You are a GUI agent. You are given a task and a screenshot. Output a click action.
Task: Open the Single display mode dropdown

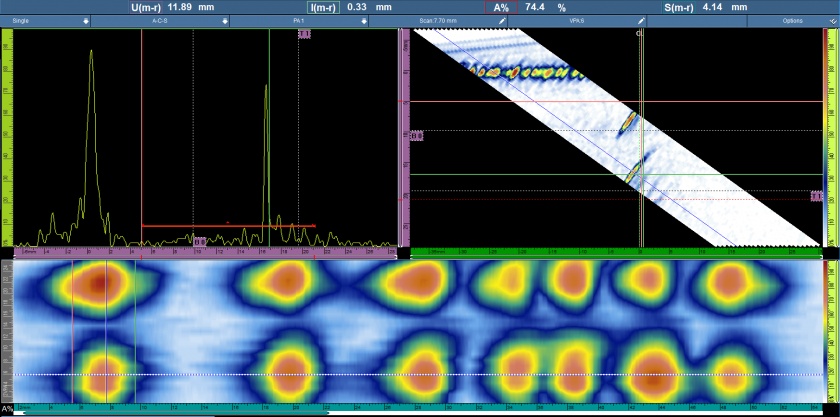tap(40, 20)
